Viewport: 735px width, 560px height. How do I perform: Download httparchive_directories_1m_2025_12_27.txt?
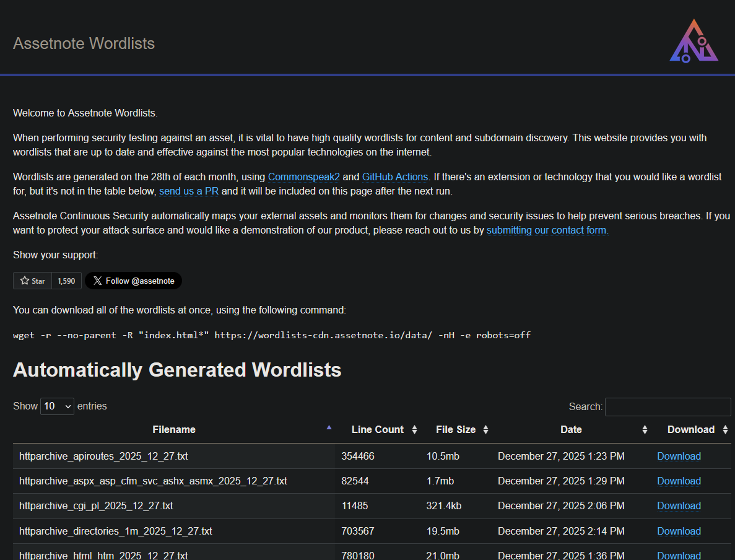679,532
